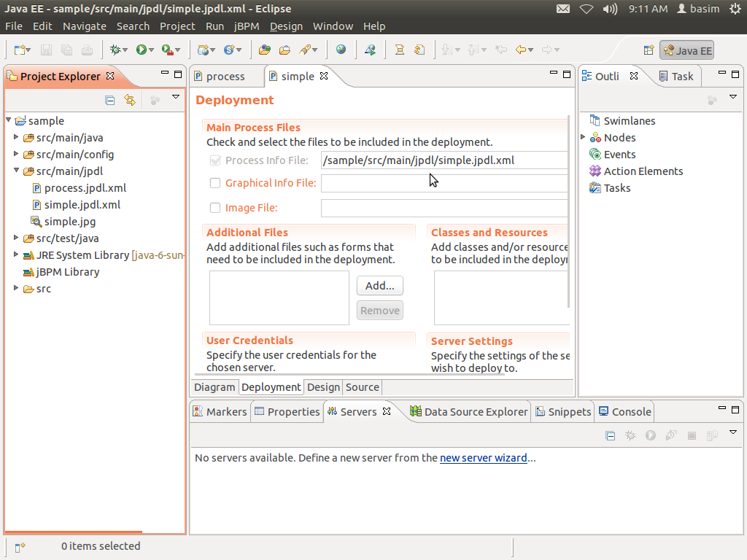Click the volume icon in system tray

[610, 9]
